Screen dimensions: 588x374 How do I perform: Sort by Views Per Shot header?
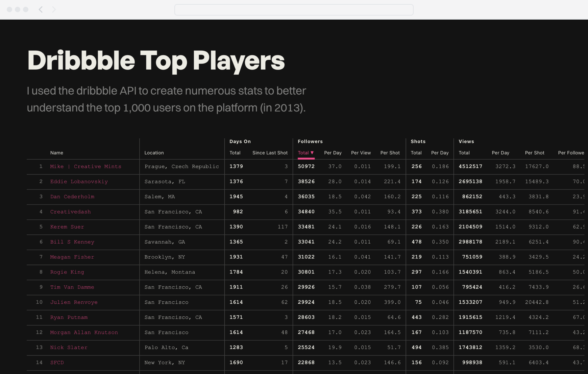tap(535, 153)
